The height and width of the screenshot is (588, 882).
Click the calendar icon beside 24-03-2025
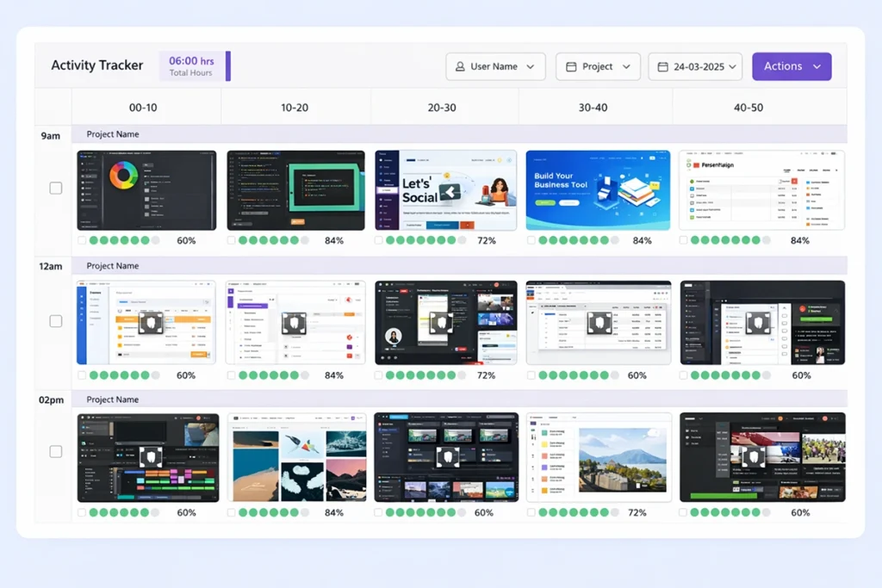pos(662,67)
